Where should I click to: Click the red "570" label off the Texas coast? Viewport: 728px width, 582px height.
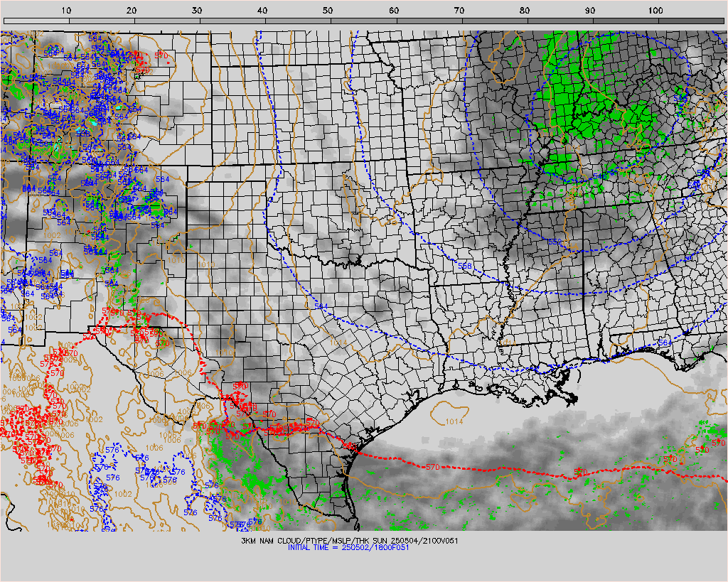pos(433,467)
